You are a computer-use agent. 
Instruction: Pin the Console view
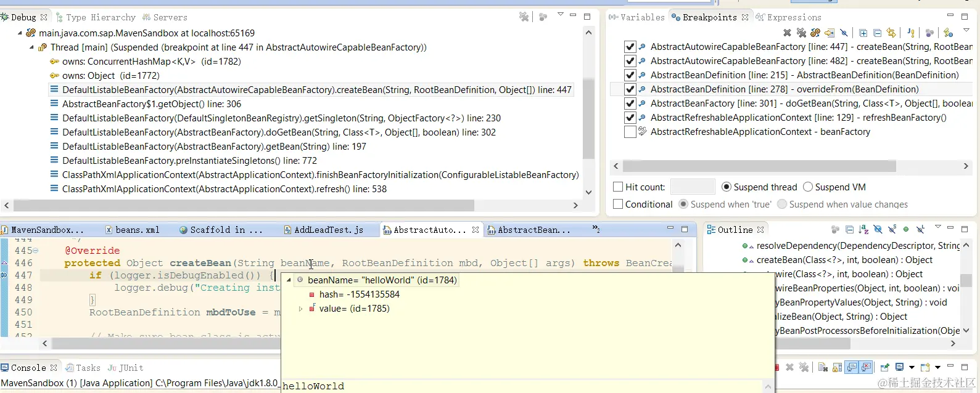(x=884, y=367)
